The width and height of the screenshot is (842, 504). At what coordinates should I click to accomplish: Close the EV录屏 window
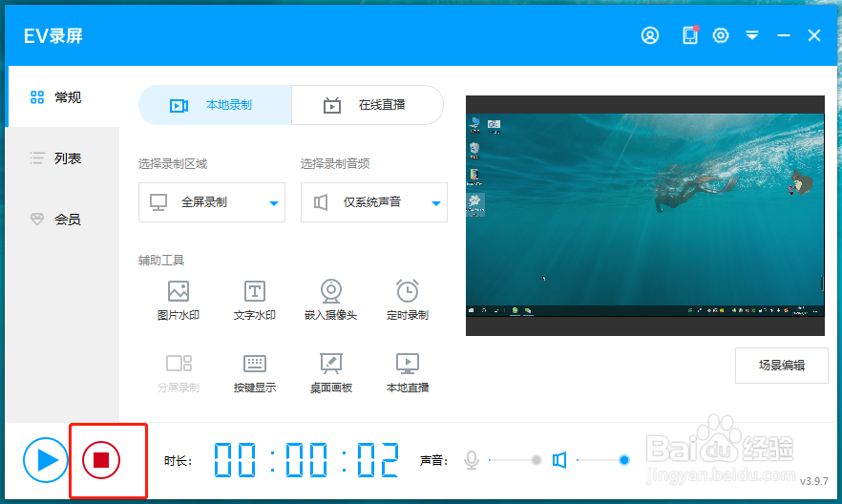point(814,35)
